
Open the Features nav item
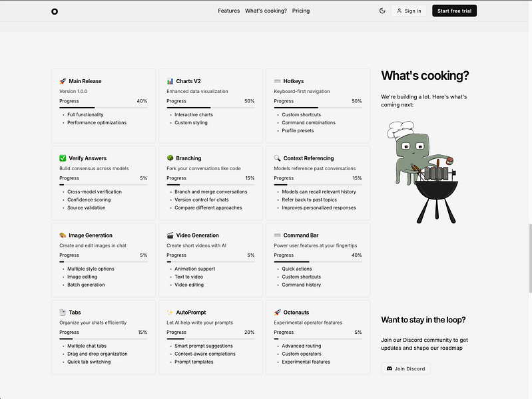tap(228, 11)
